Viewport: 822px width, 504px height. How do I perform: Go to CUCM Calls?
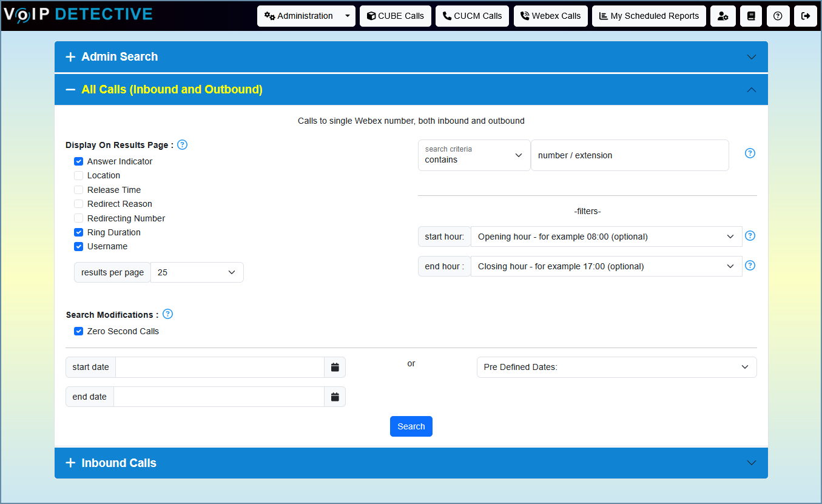click(472, 16)
